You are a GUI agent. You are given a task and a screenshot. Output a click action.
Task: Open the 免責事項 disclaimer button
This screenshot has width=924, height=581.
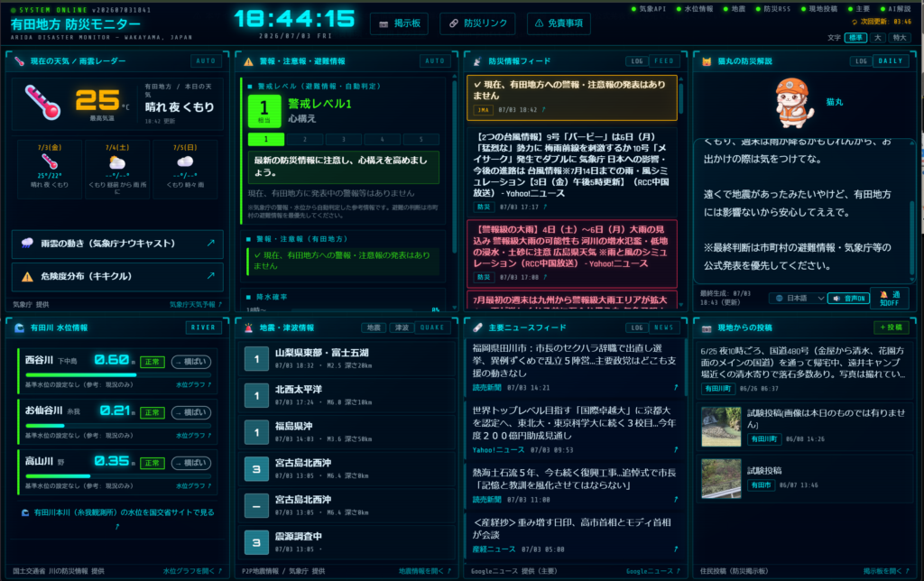559,23
